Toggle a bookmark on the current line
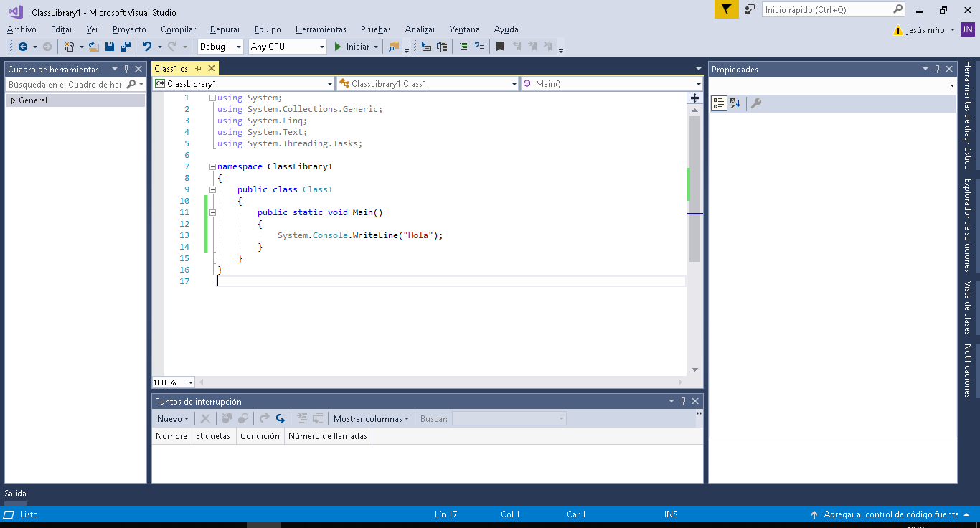 (x=500, y=46)
